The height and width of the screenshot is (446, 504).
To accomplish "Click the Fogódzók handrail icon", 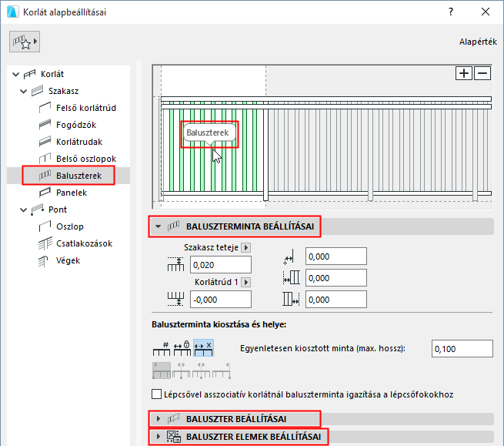I will click(x=45, y=125).
